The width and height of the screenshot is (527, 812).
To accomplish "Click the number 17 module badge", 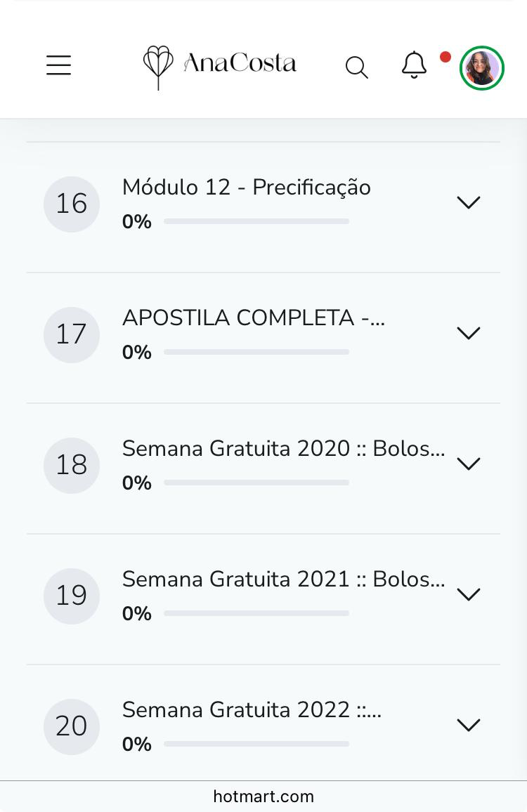I will (x=72, y=334).
